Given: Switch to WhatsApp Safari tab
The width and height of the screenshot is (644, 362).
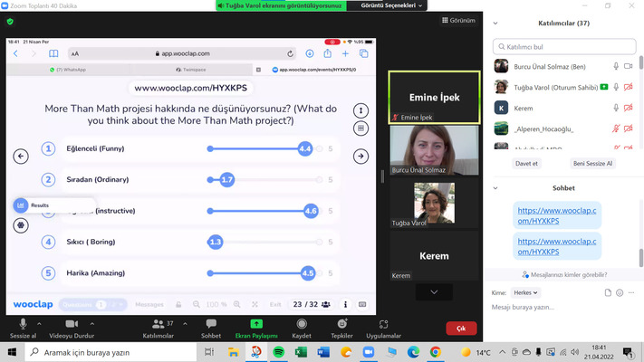Looking at the screenshot, I should [68, 70].
